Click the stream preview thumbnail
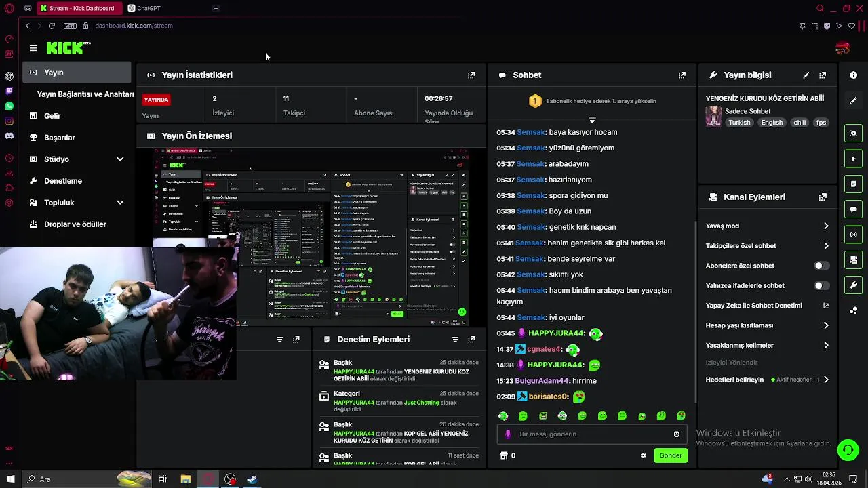 311,237
